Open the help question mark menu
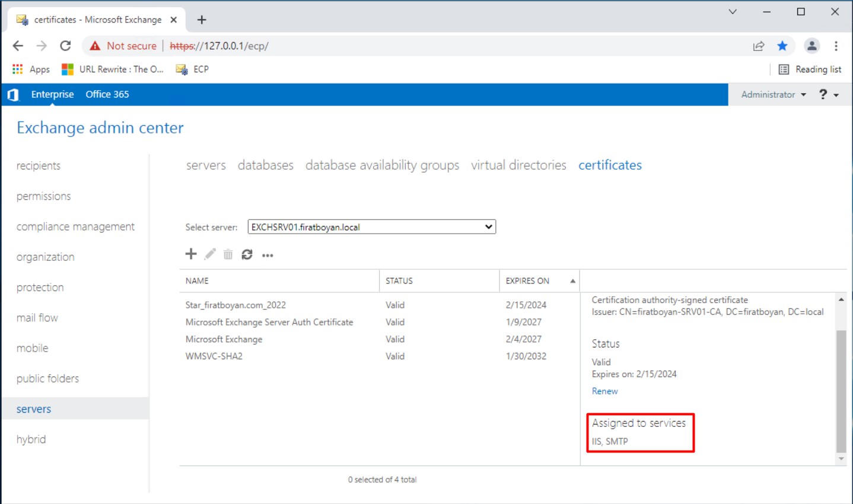Screen dimensions: 853x504 [x=829, y=94]
